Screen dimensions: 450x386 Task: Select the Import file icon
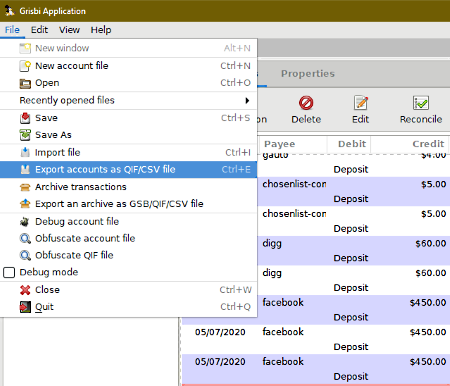[25, 152]
